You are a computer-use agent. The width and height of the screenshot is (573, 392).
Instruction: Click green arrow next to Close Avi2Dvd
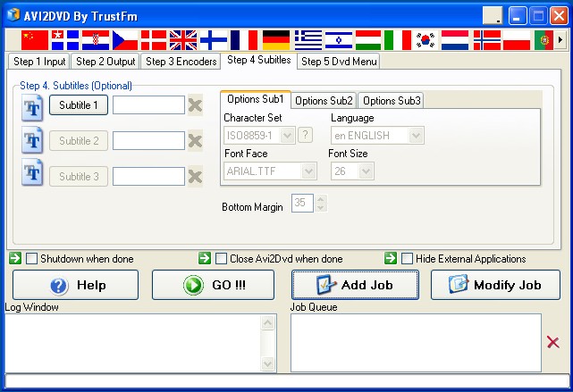(x=205, y=258)
